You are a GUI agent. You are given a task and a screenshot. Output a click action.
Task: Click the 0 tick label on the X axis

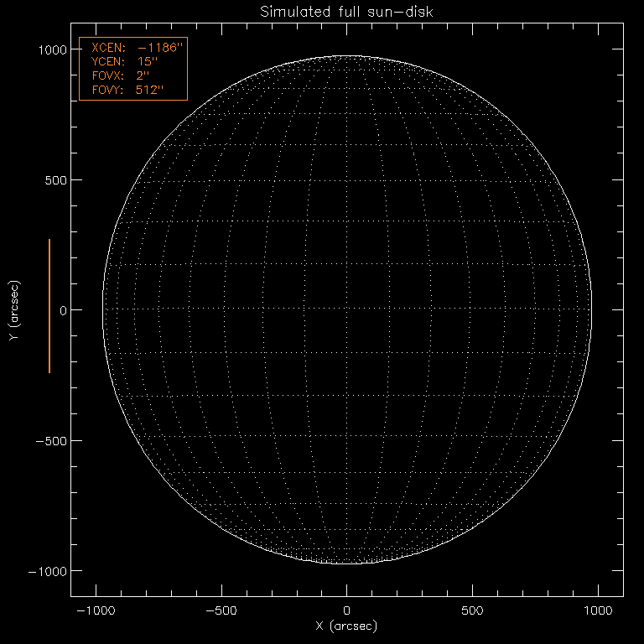[347, 611]
